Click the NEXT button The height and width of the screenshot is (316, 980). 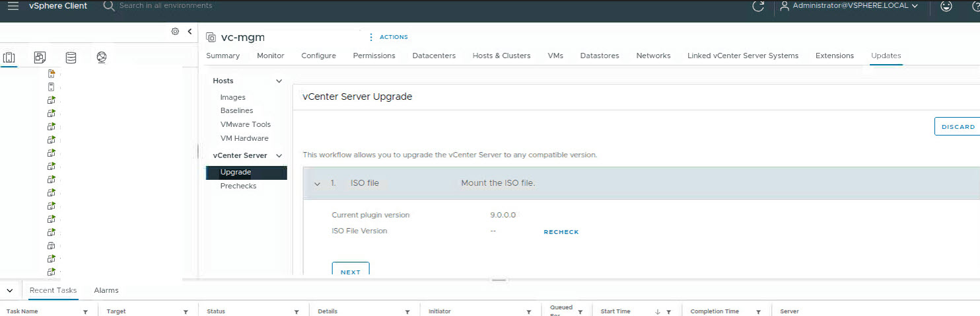point(350,271)
